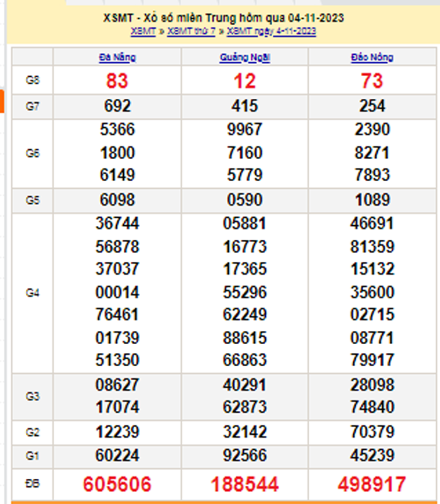Open the XSMT thứ 7 link
This screenshot has width=440, height=504.
coord(191,31)
